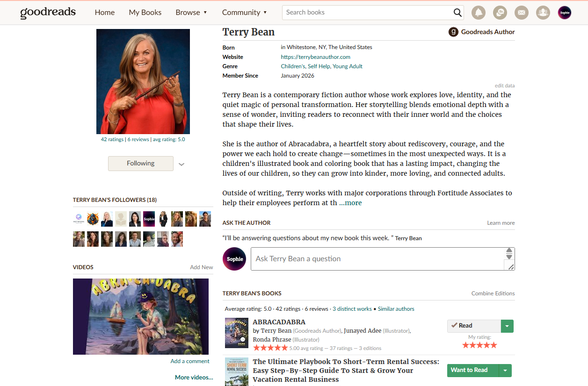Open the Want to Read dropdown arrow
Image resolution: width=588 pixels, height=386 pixels.
pyautogui.click(x=505, y=371)
